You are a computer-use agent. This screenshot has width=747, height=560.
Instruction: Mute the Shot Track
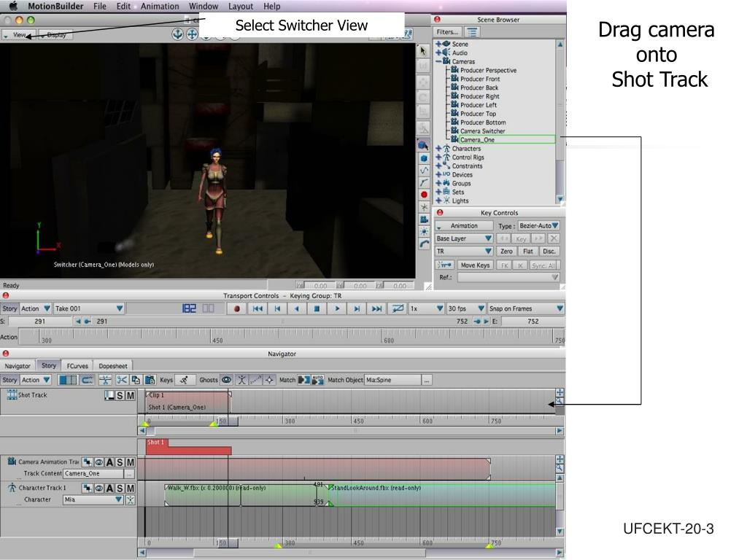130,395
